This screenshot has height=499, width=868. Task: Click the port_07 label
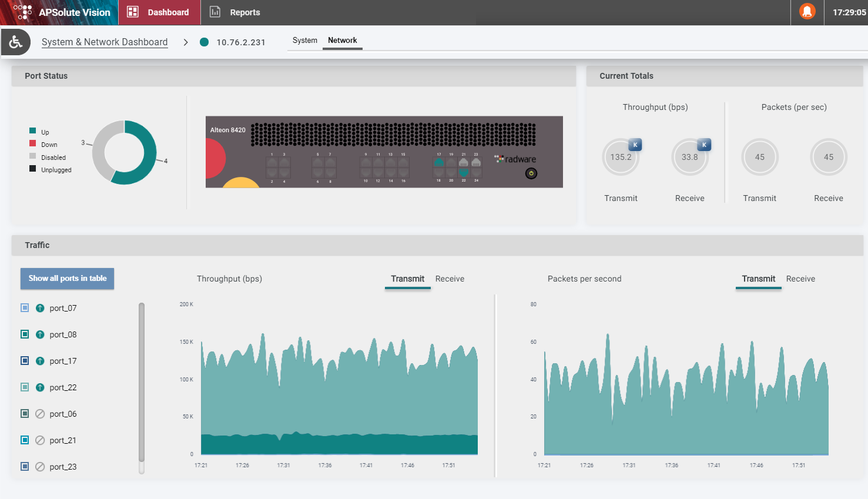[63, 308]
